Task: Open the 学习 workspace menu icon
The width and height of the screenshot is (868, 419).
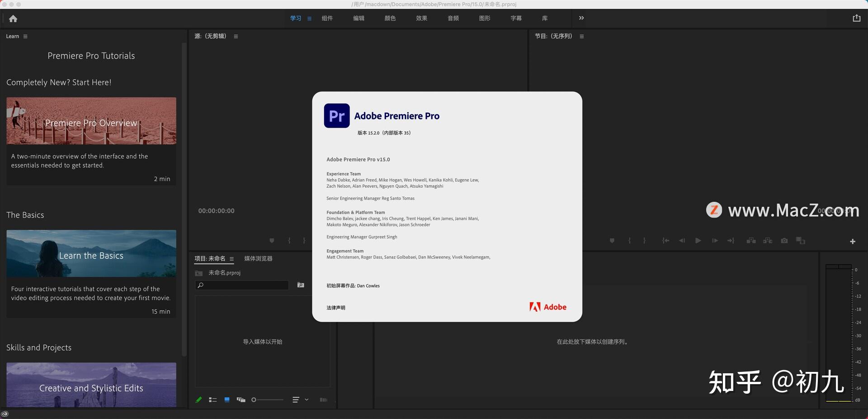Action: pos(309,19)
